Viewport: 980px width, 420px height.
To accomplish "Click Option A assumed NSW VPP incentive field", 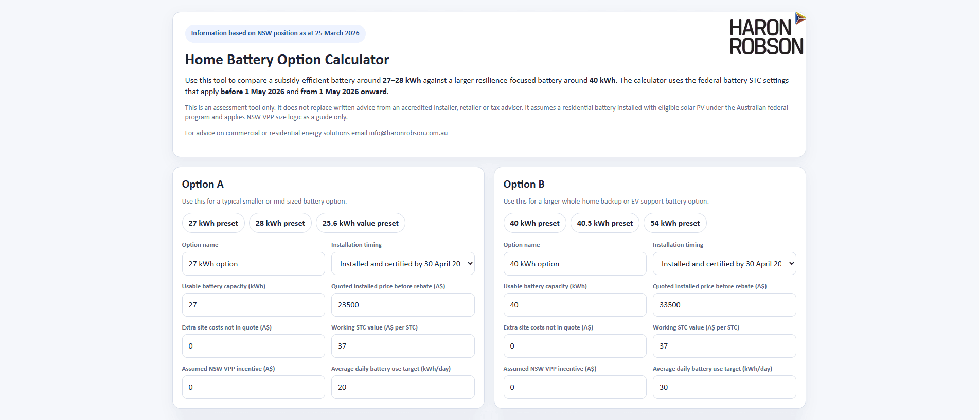I will pyautogui.click(x=253, y=387).
